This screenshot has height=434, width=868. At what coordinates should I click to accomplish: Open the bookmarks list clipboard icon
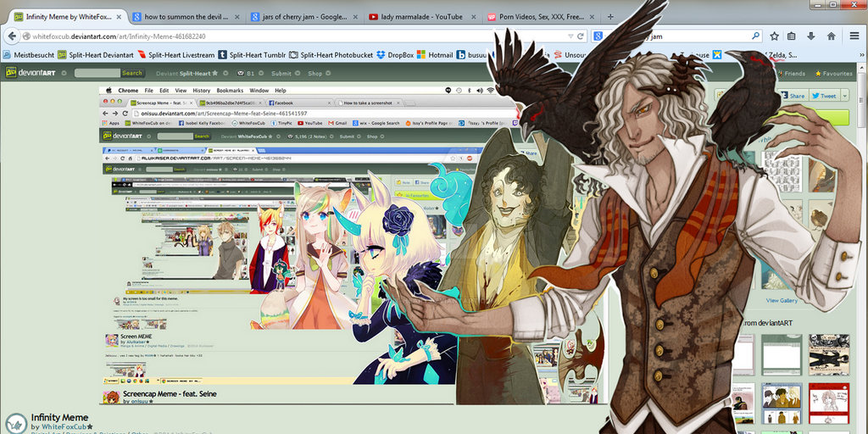792,36
